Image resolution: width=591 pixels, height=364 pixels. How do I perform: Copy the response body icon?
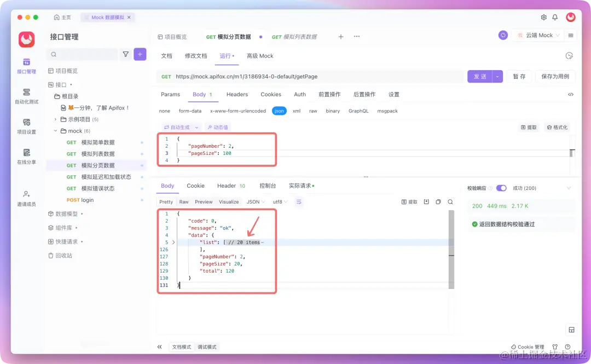(x=438, y=202)
